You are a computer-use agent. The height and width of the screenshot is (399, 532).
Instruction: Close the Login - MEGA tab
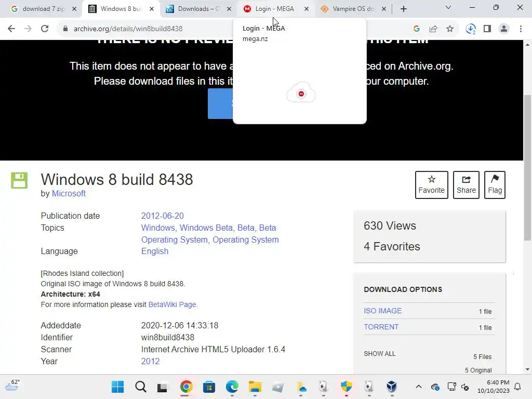point(307,9)
